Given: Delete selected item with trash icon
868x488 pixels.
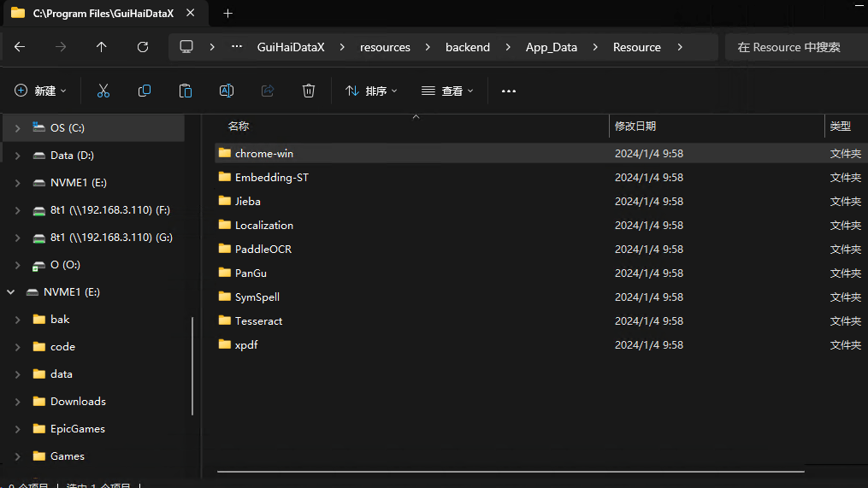Looking at the screenshot, I should (309, 91).
